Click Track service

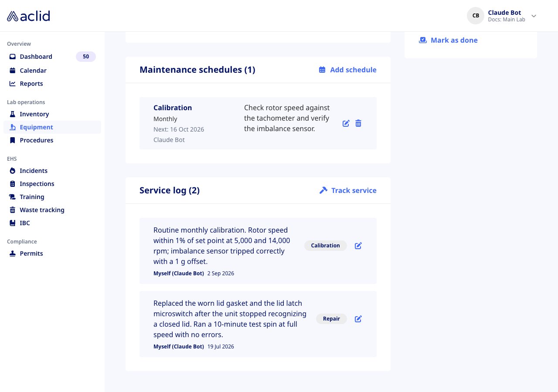click(348, 190)
